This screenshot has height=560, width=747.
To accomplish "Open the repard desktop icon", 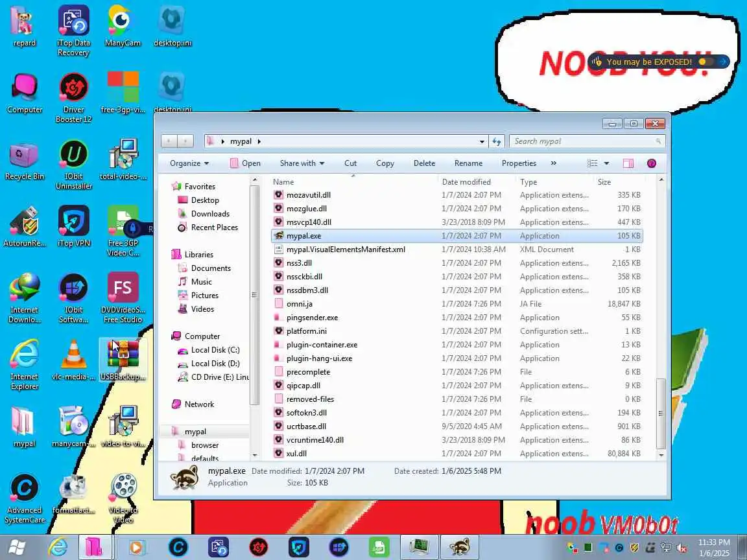I will click(24, 26).
